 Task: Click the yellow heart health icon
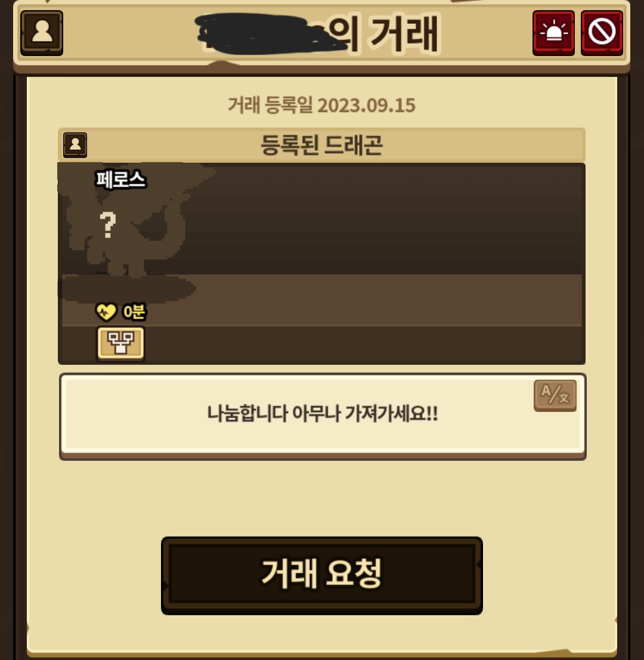click(106, 312)
